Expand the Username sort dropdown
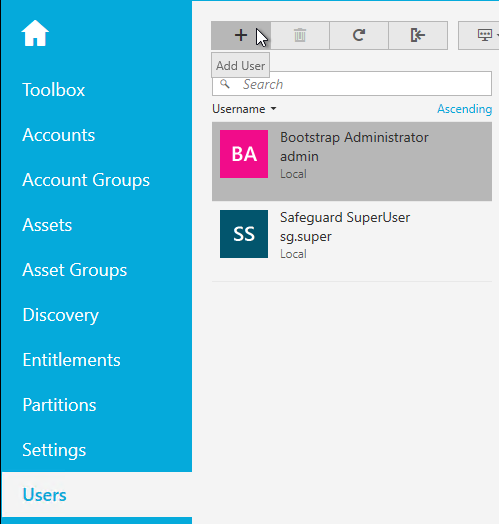Image resolution: width=499 pixels, height=524 pixels. pyautogui.click(x=244, y=109)
